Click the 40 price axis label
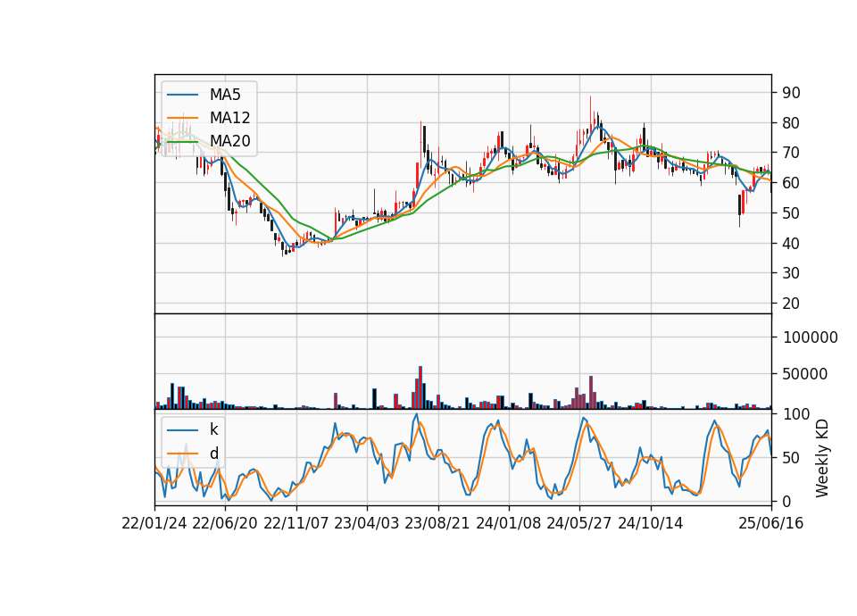The image size is (857, 616). point(791,243)
